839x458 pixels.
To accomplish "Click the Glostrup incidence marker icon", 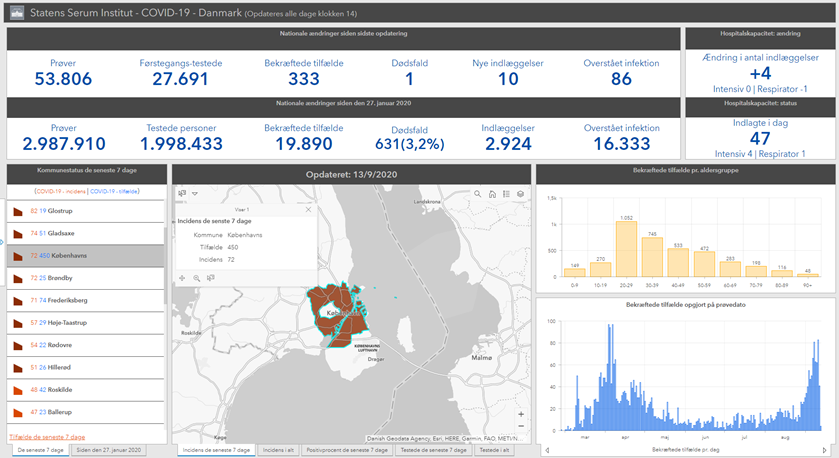I will tap(18, 211).
